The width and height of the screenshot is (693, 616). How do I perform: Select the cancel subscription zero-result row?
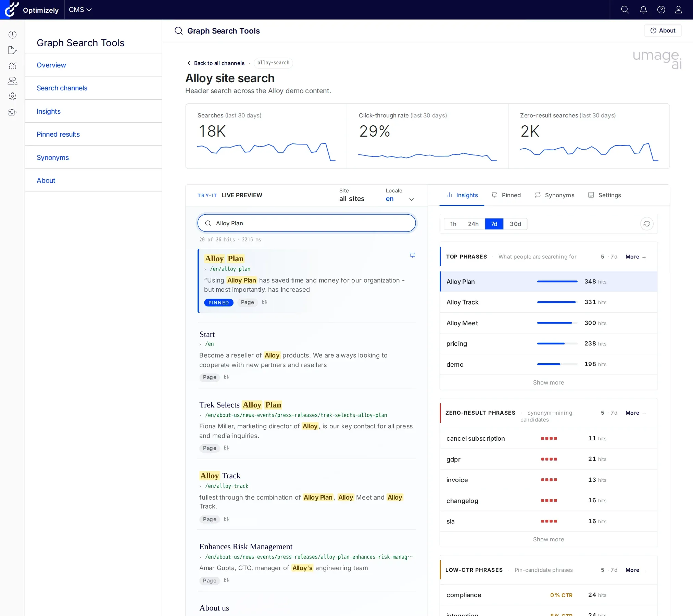pos(549,438)
